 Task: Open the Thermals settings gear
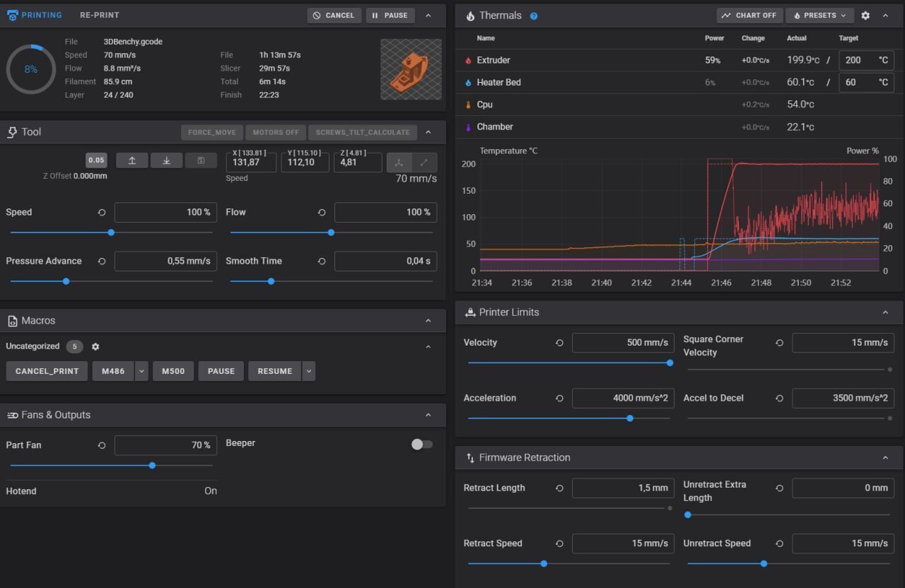865,16
